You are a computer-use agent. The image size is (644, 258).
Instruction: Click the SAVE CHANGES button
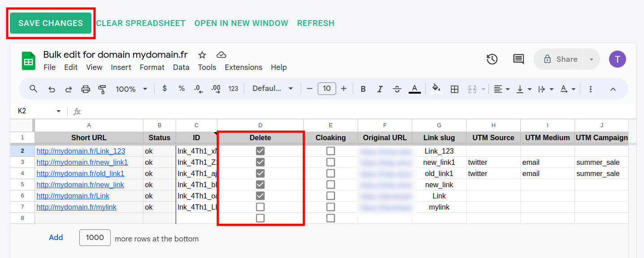tap(51, 23)
